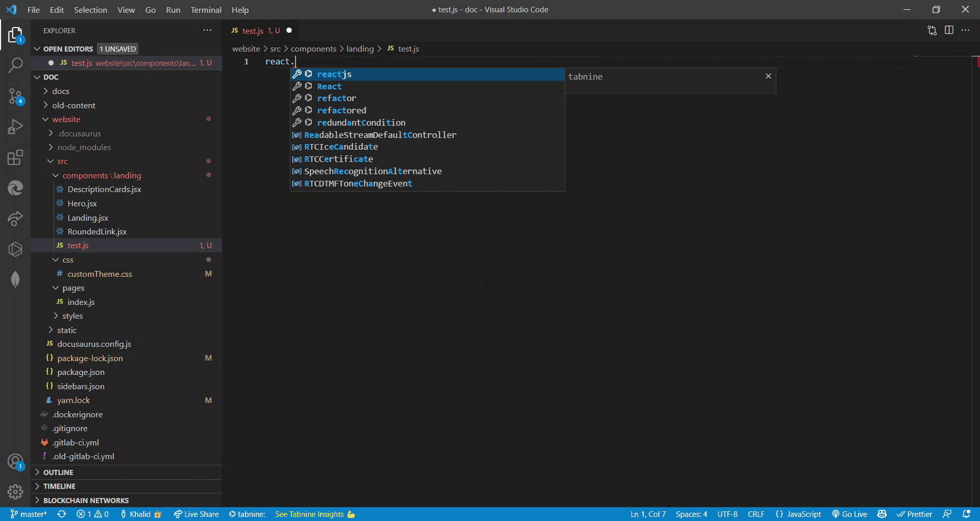Choose the refactor autocomplete suggestion
This screenshot has height=521, width=980.
tap(336, 98)
